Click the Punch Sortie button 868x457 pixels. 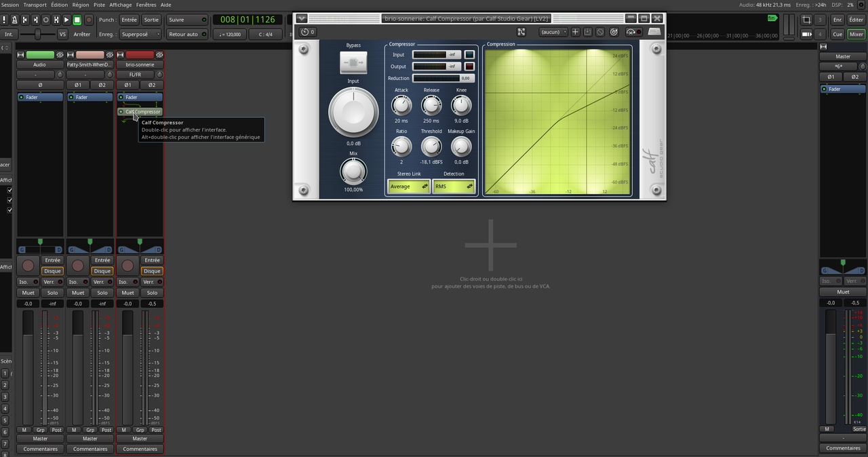[x=151, y=20]
